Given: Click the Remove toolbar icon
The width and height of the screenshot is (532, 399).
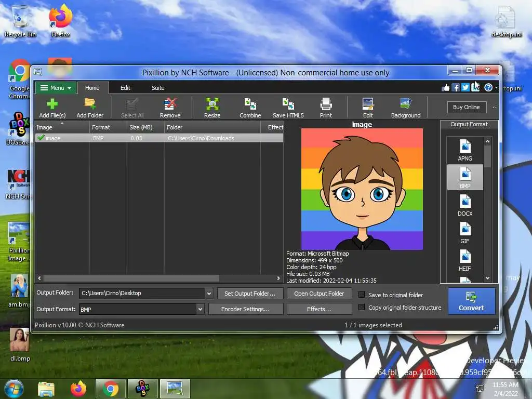Looking at the screenshot, I should [x=170, y=108].
